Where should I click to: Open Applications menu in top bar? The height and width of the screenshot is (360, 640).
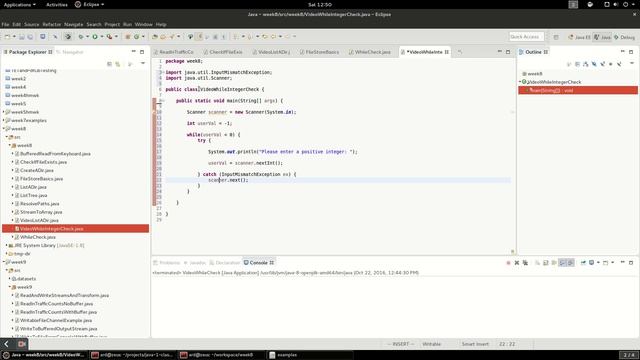[20, 4]
